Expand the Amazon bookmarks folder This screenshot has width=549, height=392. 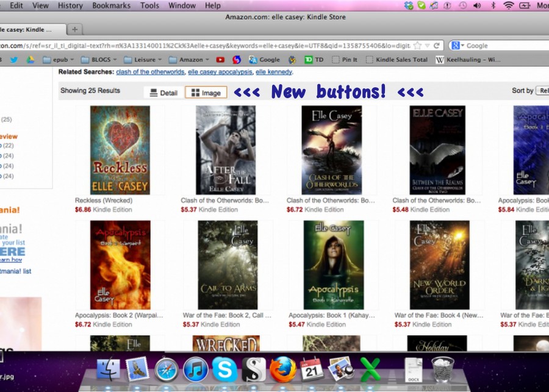pyautogui.click(x=188, y=60)
